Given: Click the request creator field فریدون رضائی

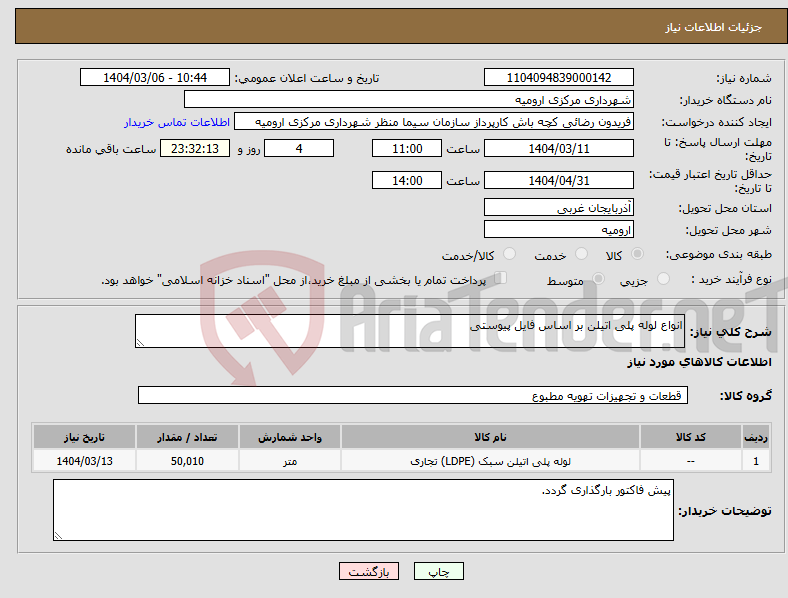Looking at the screenshot, I should tap(434, 122).
